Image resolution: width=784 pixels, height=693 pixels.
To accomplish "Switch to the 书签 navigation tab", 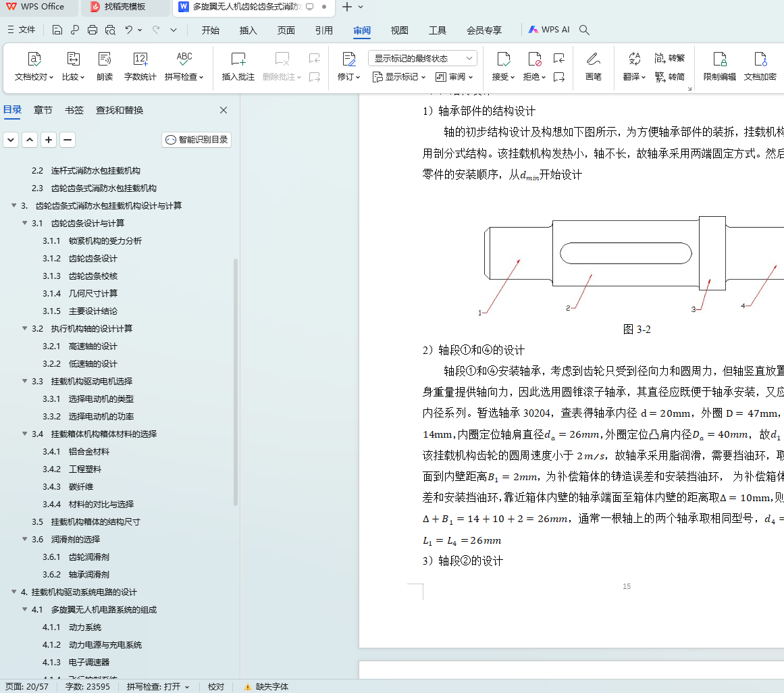I will tap(74, 110).
